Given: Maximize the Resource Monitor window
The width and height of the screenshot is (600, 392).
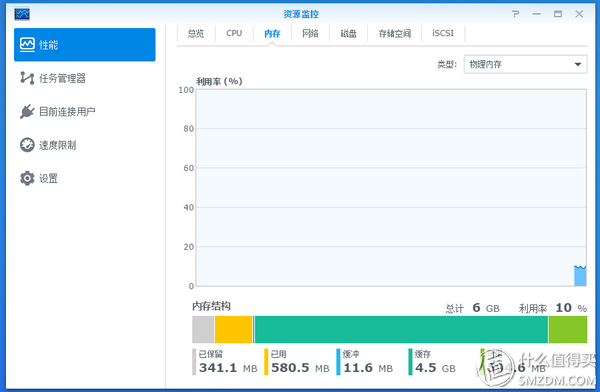Looking at the screenshot, I should coord(558,14).
